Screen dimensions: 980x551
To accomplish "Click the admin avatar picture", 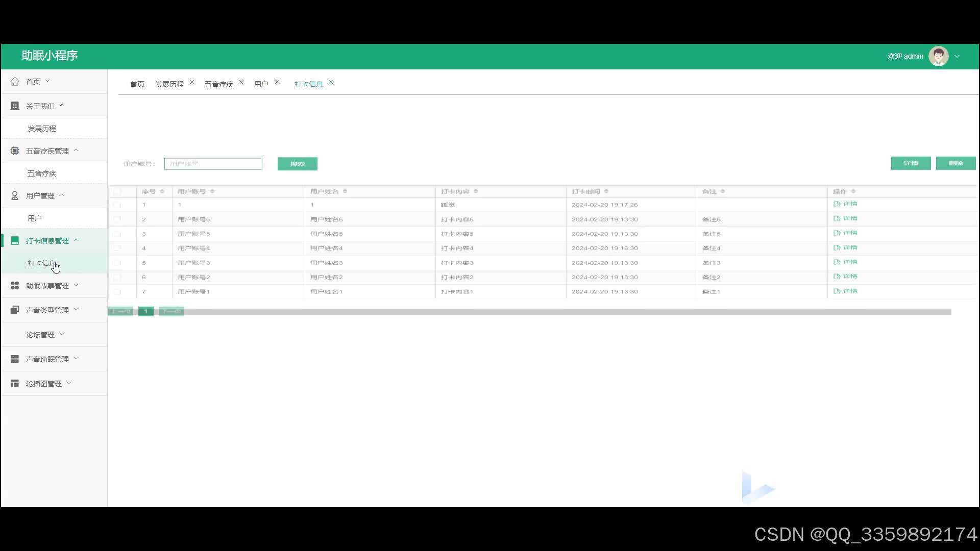I will [x=938, y=56].
